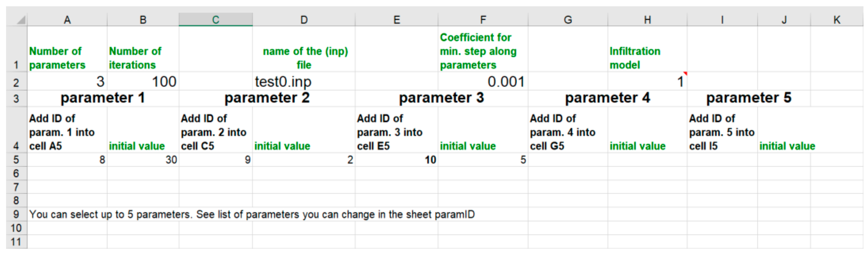Click empty cell G5 for parameter 4 ID
The width and height of the screenshot is (868, 254).
[568, 160]
